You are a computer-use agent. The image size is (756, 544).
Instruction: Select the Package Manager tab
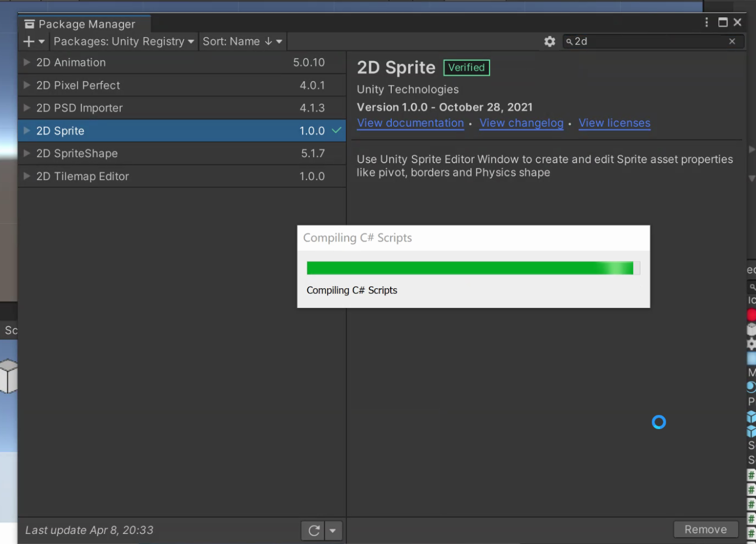(x=85, y=24)
